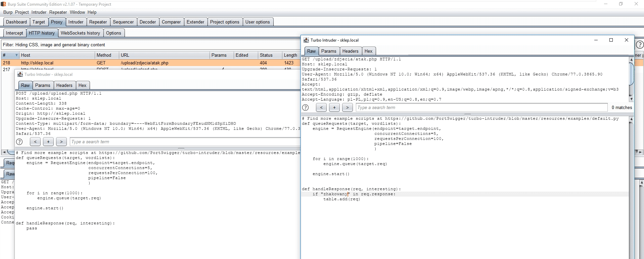Select the HTTP history sub-tab
Image resolution: width=644 pixels, height=259 pixels.
point(42,33)
